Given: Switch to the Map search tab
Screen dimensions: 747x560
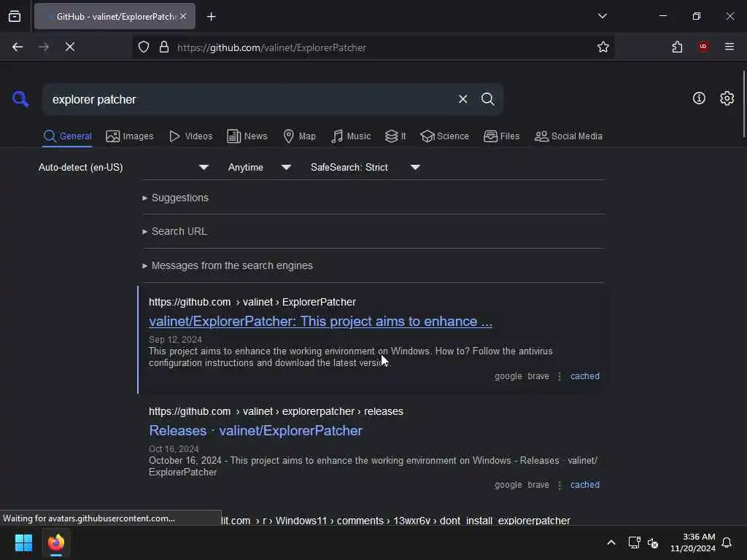Looking at the screenshot, I should (299, 136).
